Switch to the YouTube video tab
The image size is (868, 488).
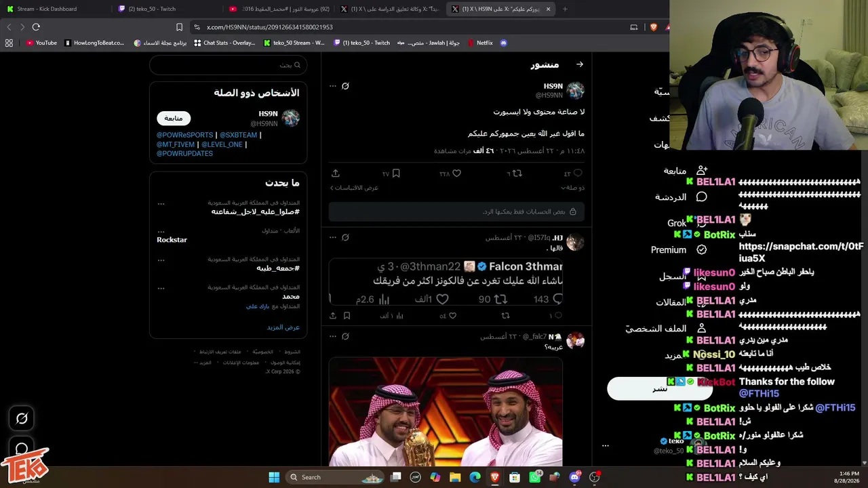279,9
